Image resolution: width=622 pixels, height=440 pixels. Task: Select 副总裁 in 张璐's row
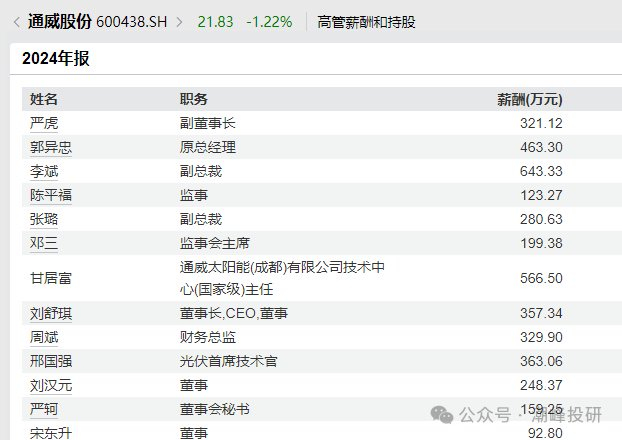[201, 219]
